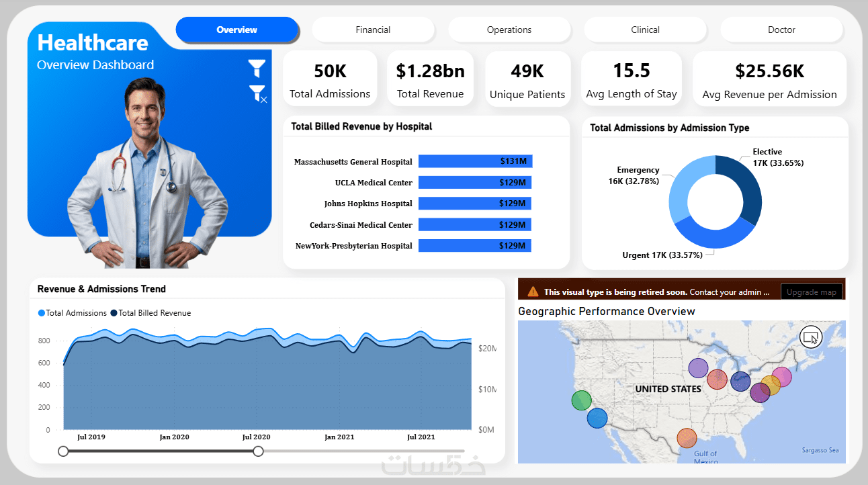Image resolution: width=868 pixels, height=485 pixels.
Task: Select the orange map bubble near Gulf of Mexico
Action: point(686,439)
